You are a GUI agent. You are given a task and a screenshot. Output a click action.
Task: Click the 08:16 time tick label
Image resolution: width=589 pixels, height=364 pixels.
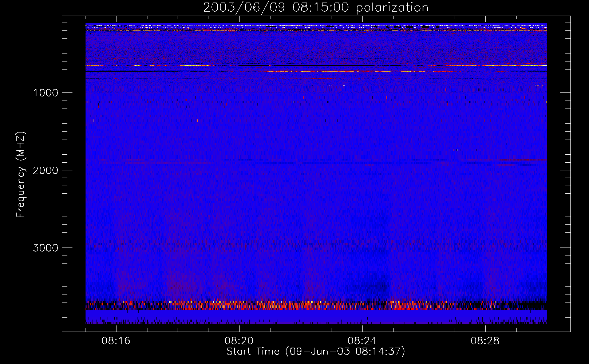[116, 341]
